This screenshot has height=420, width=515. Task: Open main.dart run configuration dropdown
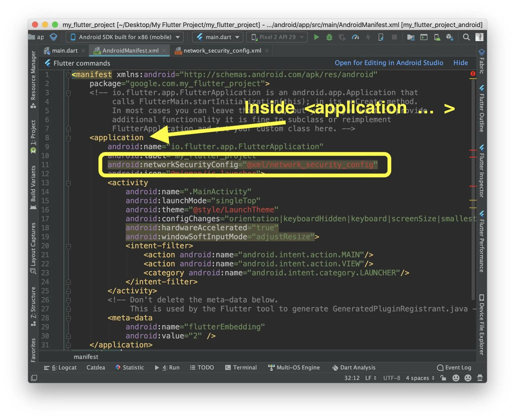click(x=218, y=37)
